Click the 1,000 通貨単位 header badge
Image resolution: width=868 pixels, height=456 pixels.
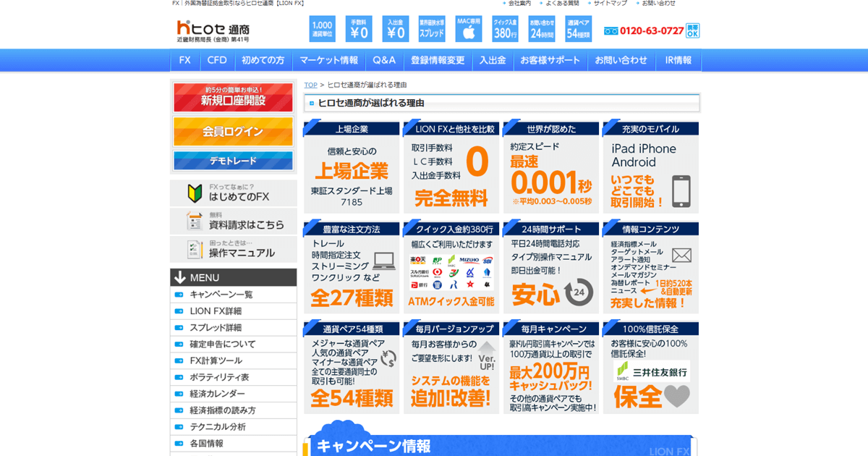322,29
